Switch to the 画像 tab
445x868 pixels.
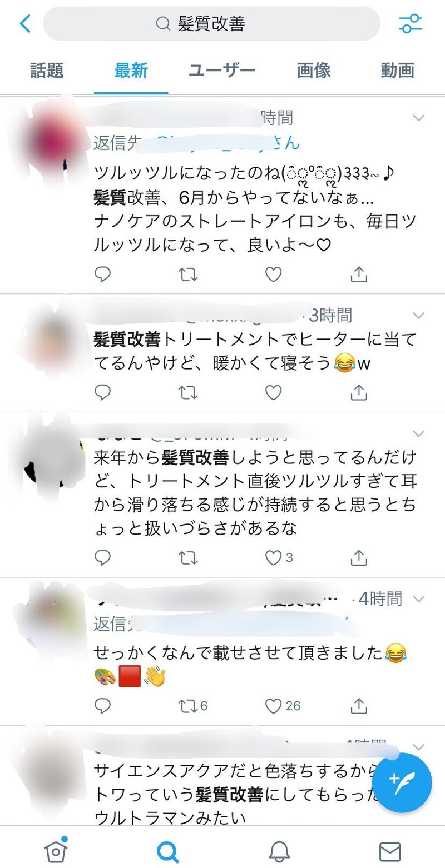tap(314, 71)
